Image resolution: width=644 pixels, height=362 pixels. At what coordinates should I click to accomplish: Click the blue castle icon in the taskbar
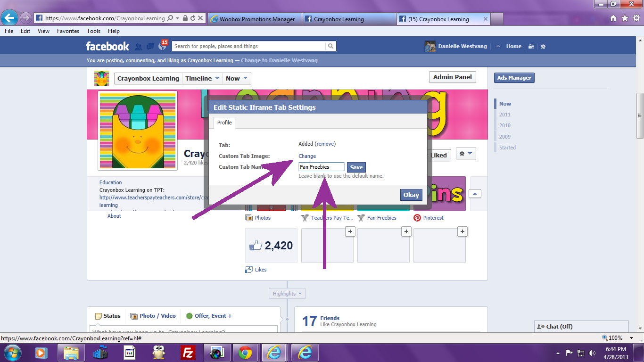[100, 353]
